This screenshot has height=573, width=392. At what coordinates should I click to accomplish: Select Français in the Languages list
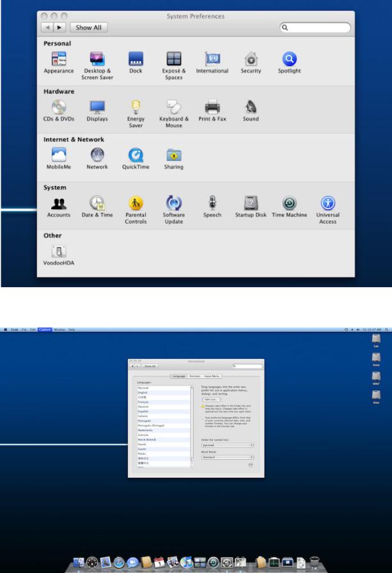pos(164,402)
